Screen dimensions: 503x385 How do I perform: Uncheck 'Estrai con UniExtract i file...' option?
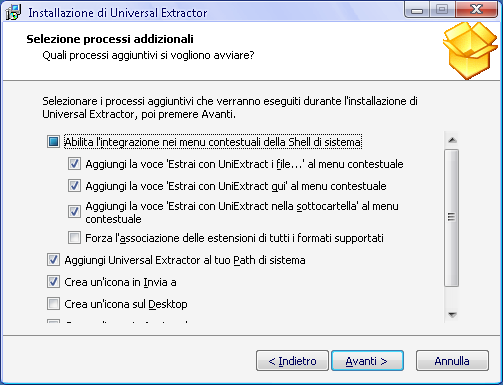point(74,164)
